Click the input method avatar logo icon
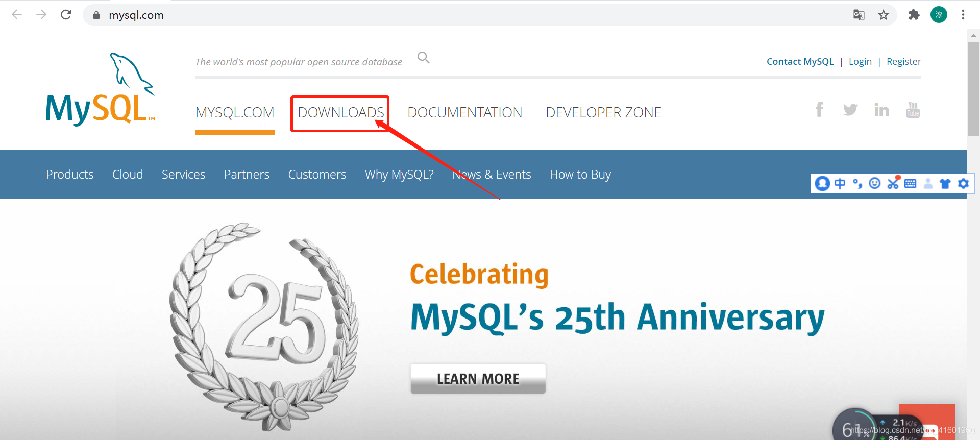Screen dimensions: 980x440 [822, 183]
